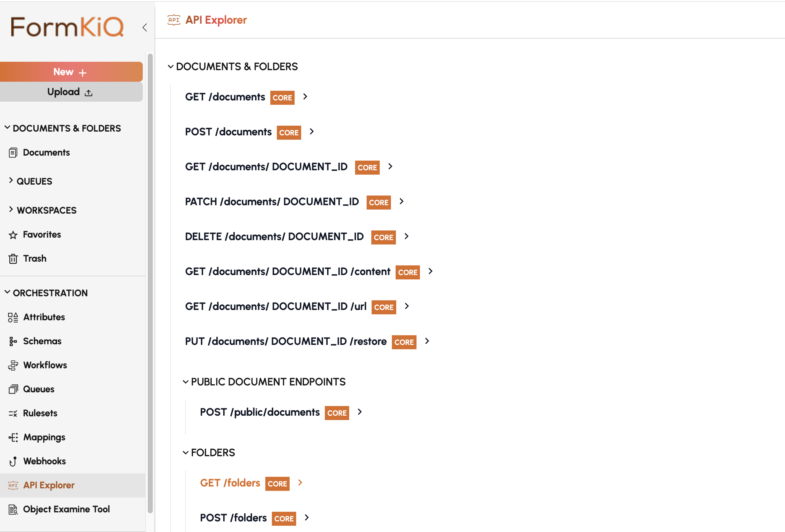This screenshot has width=785, height=532.
Task: Expand GET /documents endpoint details
Action: (306, 96)
